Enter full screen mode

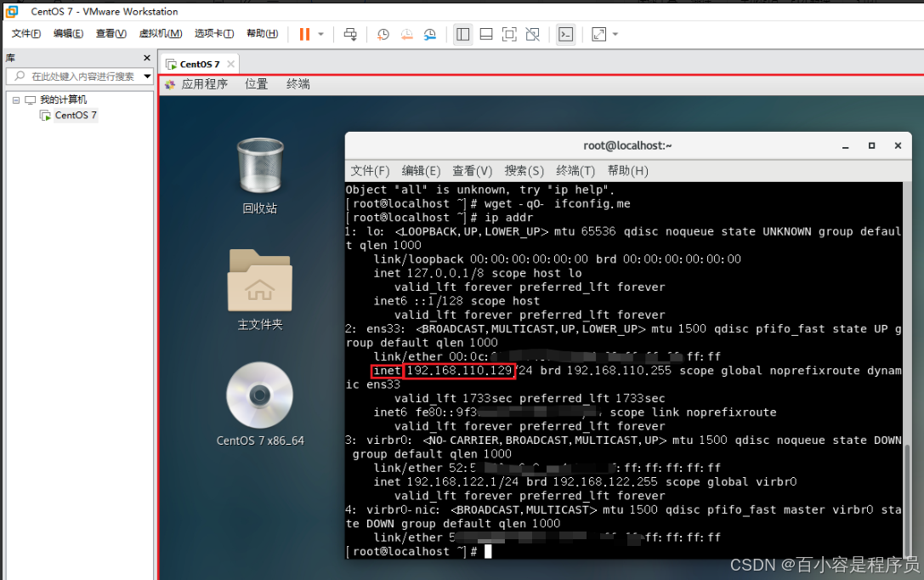509,34
